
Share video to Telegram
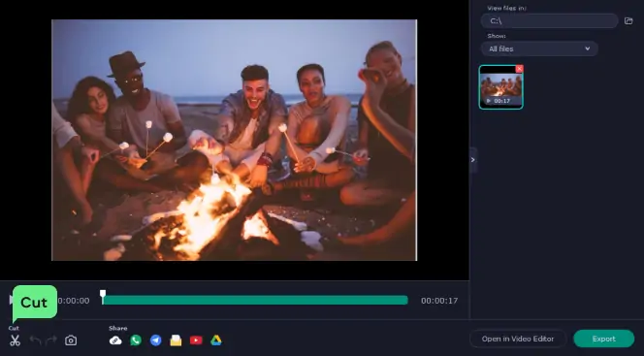[x=155, y=340]
